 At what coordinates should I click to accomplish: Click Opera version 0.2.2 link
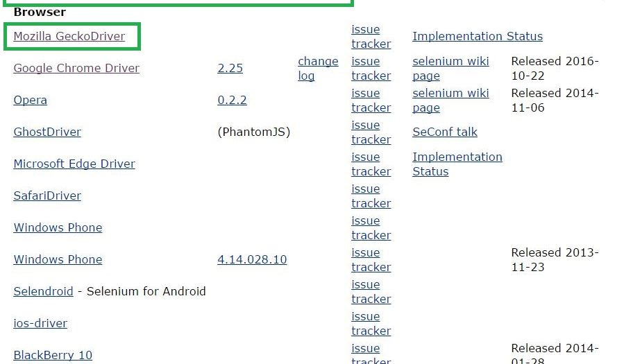[232, 100]
